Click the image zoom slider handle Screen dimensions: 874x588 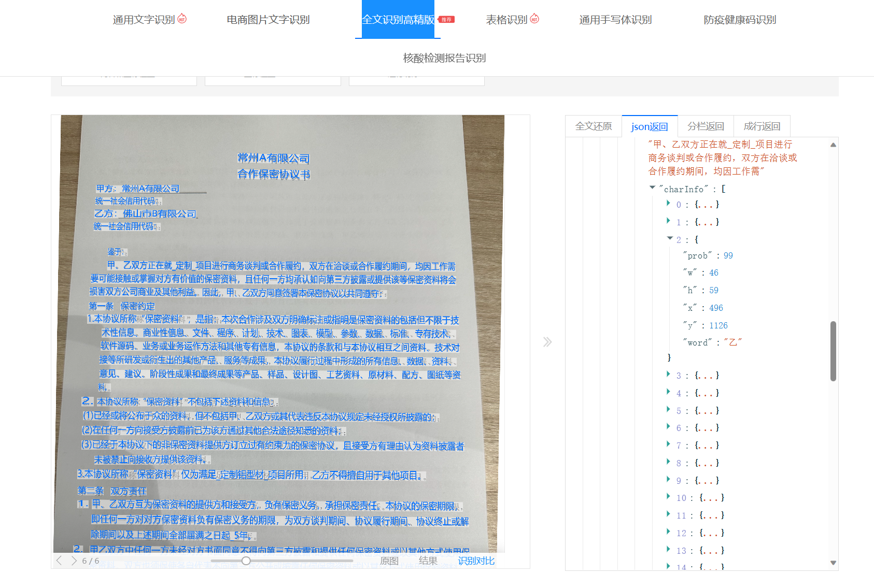246,561
